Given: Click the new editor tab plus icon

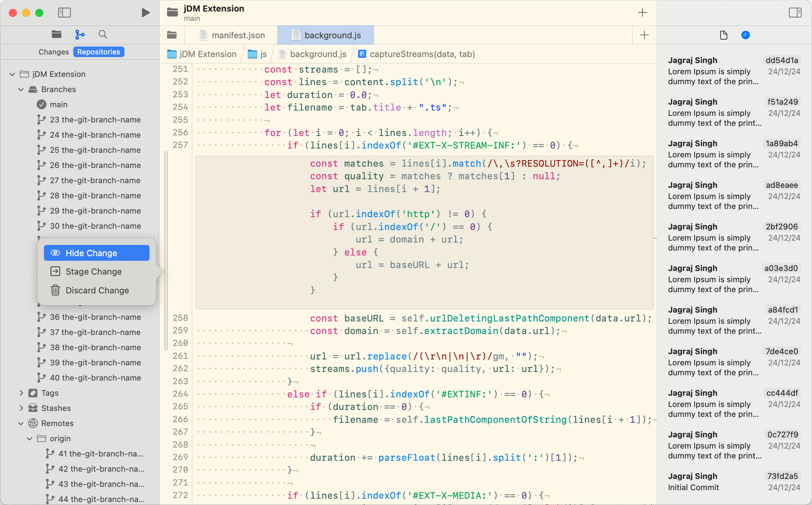Looking at the screenshot, I should point(644,35).
